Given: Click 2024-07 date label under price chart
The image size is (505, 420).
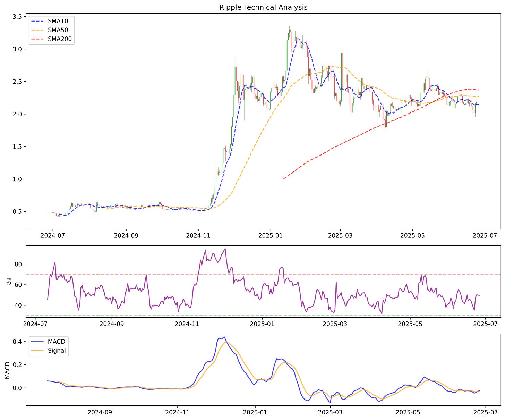Looking at the screenshot, I should click(x=53, y=236).
